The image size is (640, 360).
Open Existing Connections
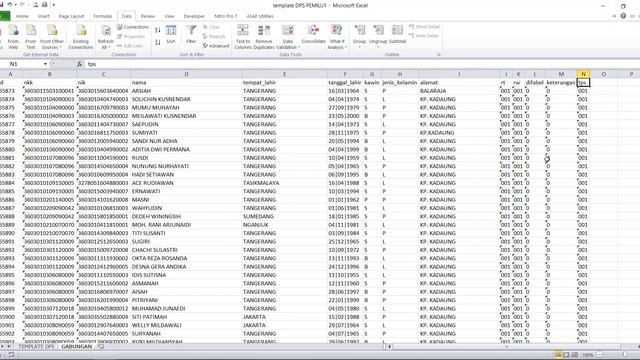pyautogui.click(x=81, y=37)
